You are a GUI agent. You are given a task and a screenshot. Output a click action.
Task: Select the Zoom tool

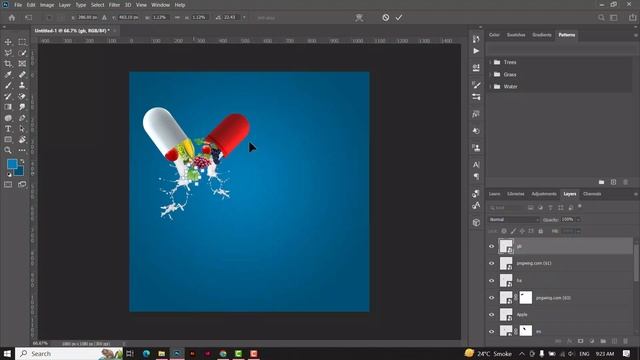[x=8, y=150]
